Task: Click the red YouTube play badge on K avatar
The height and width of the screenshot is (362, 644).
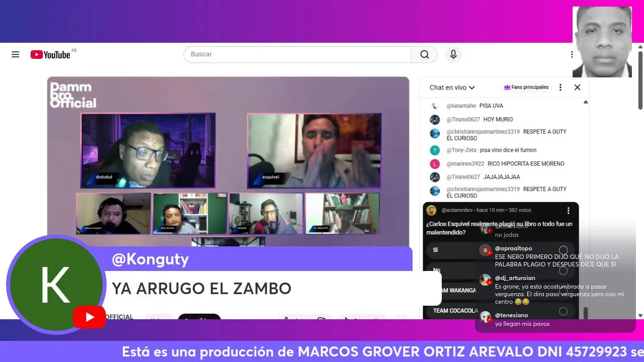Action: 90,317
